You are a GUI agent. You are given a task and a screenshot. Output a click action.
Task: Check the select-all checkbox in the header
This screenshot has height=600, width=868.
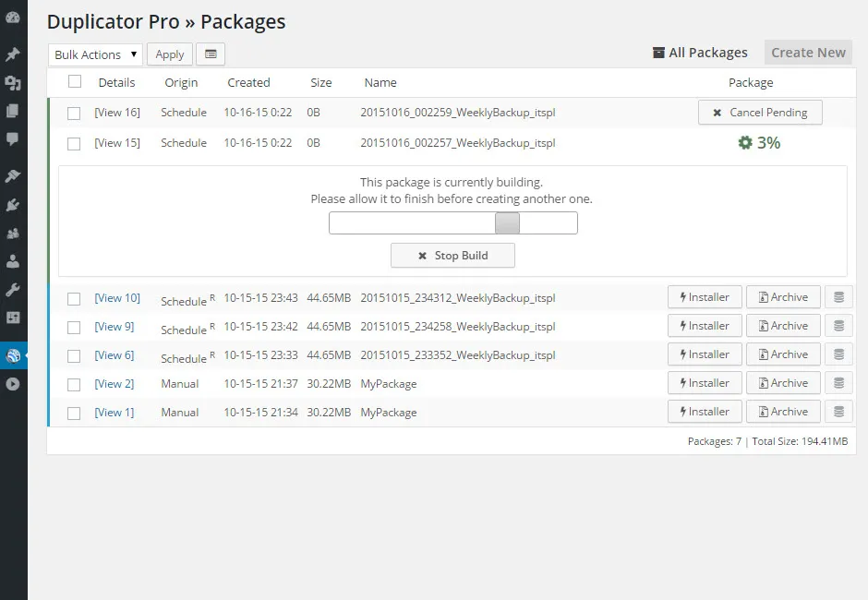pos(74,81)
